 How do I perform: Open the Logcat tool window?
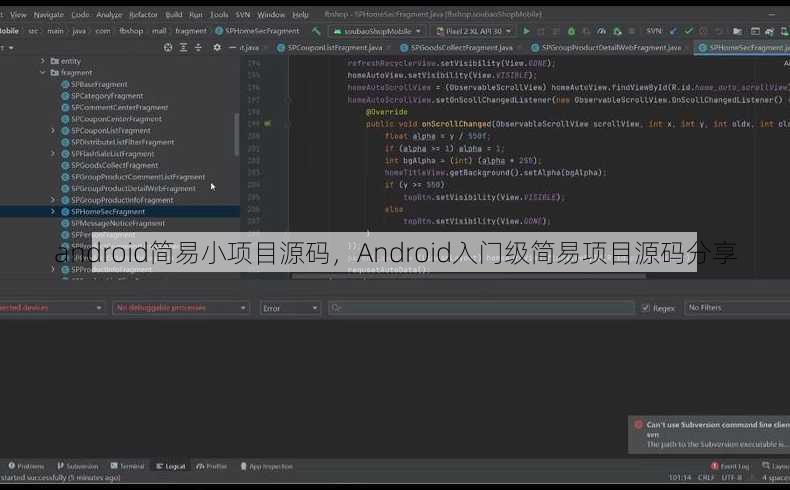[171, 466]
